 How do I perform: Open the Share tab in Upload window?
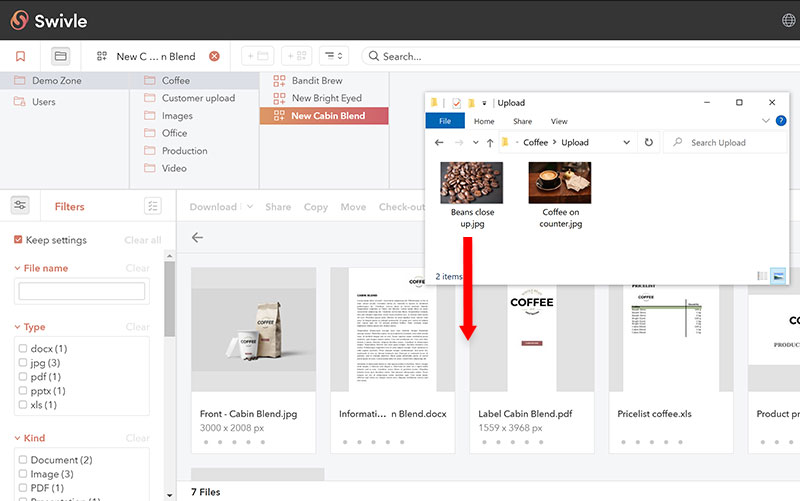click(x=522, y=121)
